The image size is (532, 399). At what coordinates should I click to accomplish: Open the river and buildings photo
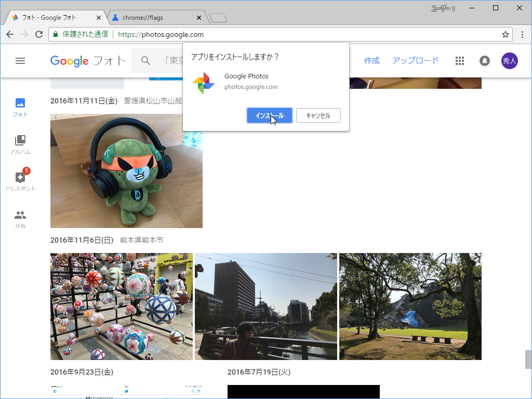[x=266, y=307]
